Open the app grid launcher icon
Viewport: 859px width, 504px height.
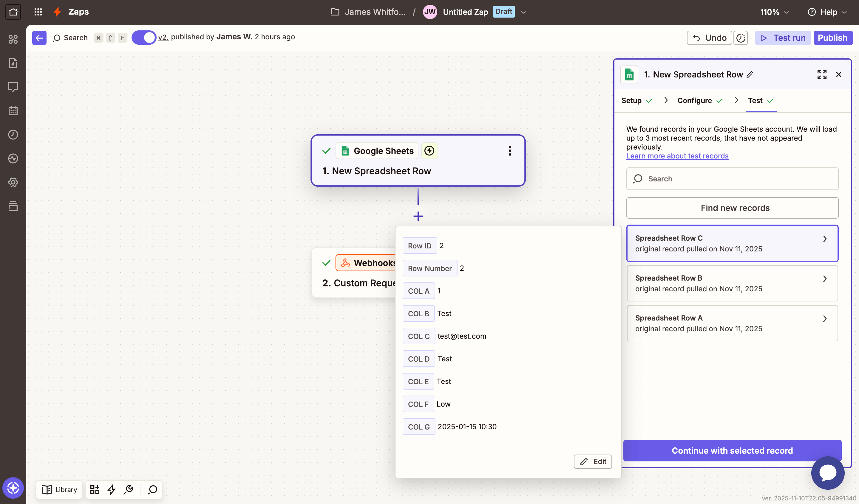coord(38,12)
